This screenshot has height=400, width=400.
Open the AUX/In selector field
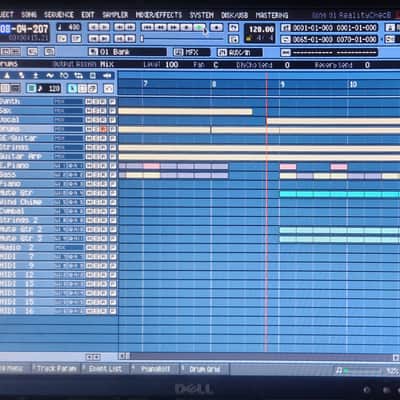point(240,52)
